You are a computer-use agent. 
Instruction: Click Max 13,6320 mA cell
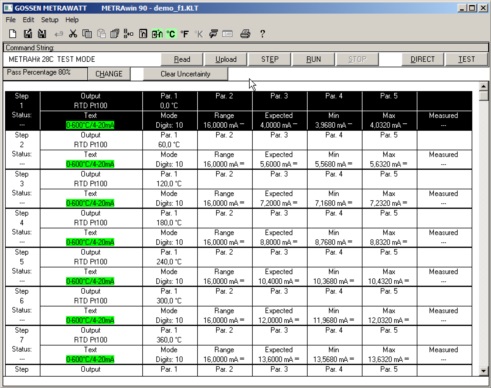(x=389, y=355)
